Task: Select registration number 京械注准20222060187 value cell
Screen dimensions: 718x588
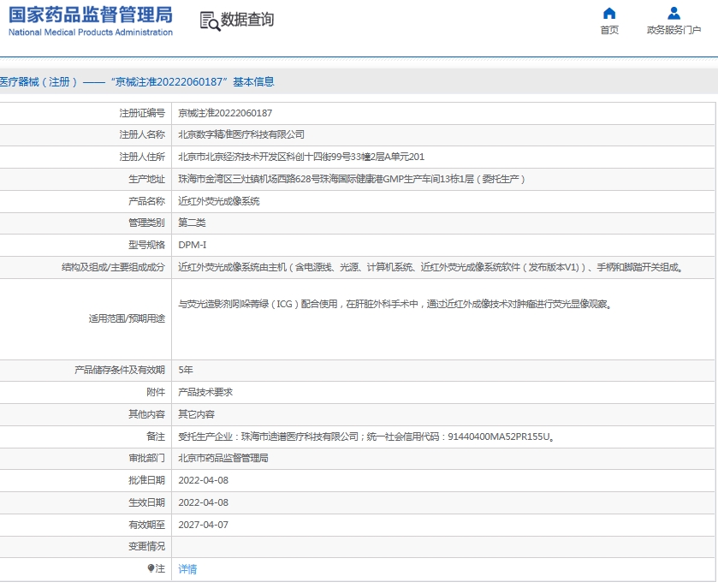Action: [x=225, y=113]
